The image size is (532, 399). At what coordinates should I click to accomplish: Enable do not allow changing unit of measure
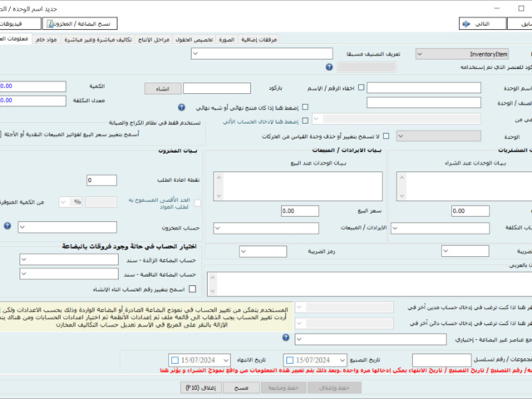point(386,136)
